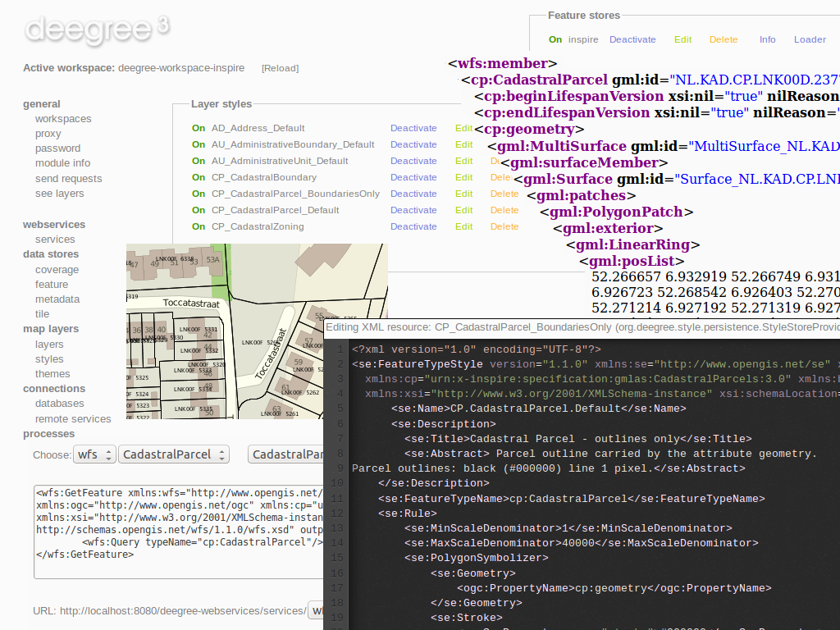
Task: Edit the AD_Address_Default style
Action: 464,128
